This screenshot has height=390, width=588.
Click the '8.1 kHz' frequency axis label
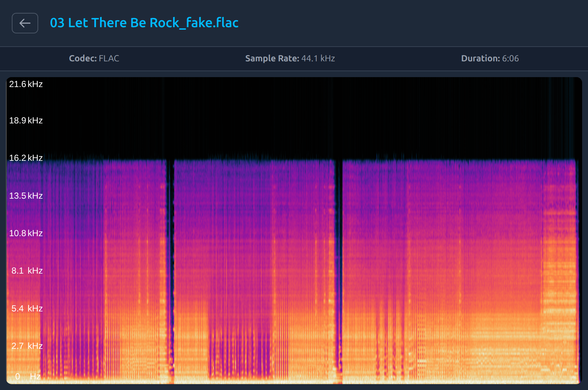pos(27,271)
